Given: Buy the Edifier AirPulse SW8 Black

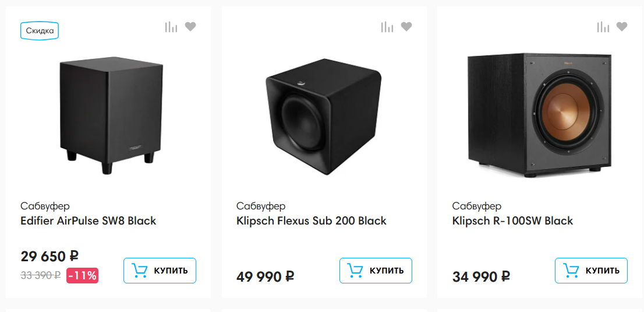Looking at the screenshot, I should 160,271.
